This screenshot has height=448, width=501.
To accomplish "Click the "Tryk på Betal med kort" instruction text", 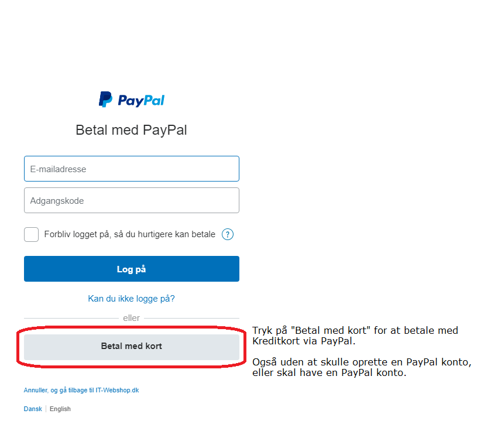I will [355, 336].
